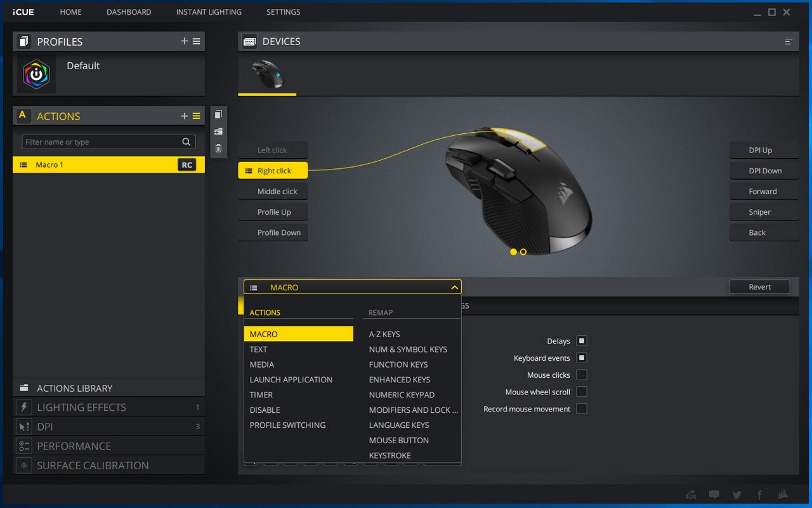Viewport: 812px width, 508px height.
Task: Click the DPI cursor icon
Action: [24, 427]
